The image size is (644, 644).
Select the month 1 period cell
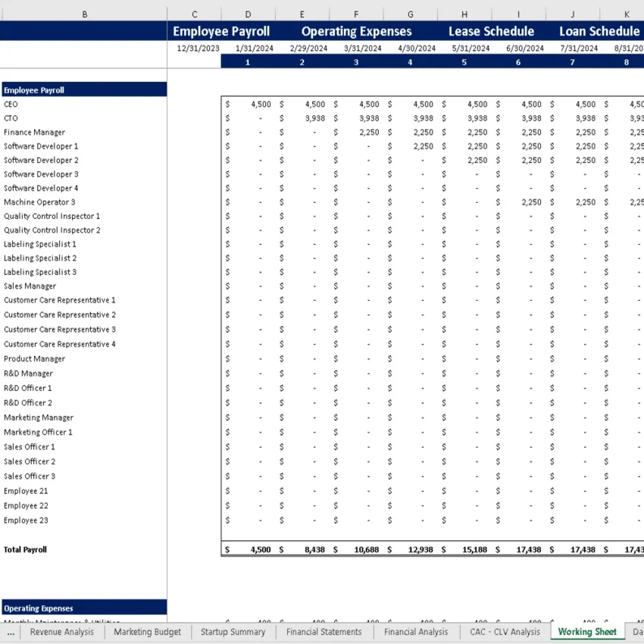click(248, 62)
